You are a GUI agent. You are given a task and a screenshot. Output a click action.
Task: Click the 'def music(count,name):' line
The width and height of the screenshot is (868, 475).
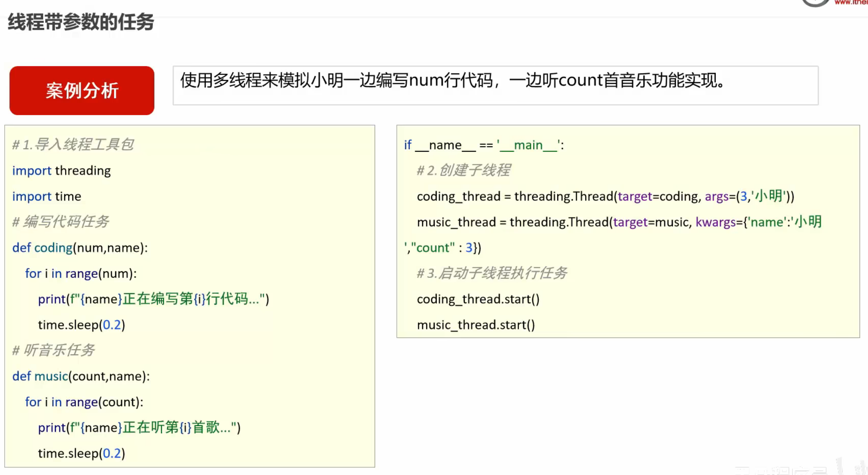point(81,376)
